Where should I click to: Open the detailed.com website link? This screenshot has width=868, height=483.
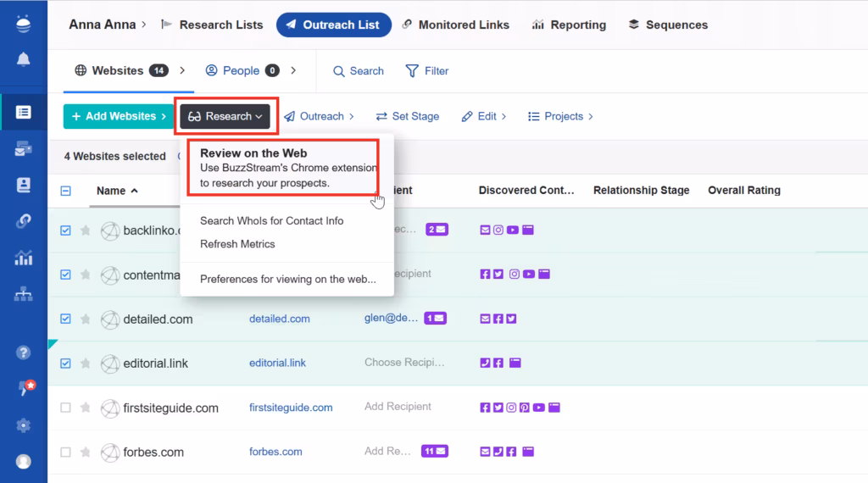(x=280, y=319)
